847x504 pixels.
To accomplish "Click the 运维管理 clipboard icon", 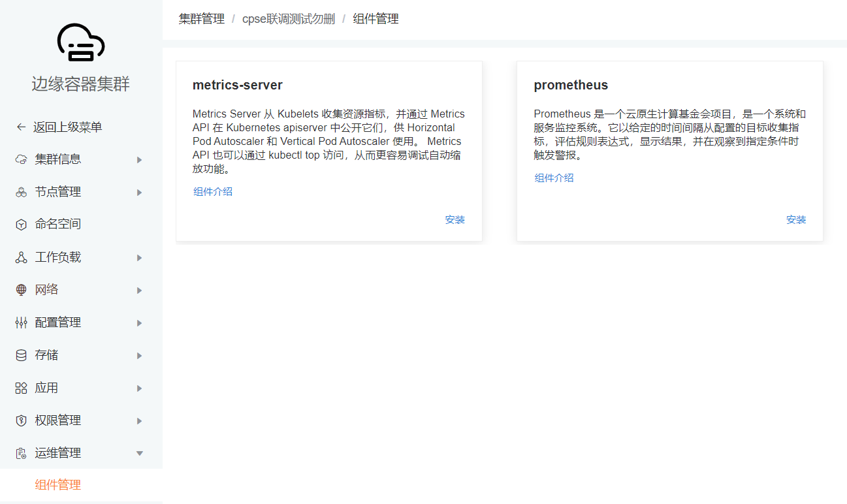I will pyautogui.click(x=22, y=453).
